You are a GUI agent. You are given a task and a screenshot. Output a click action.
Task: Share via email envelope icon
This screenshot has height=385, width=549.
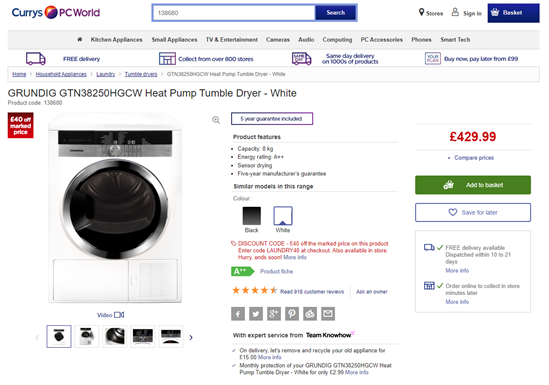[328, 314]
